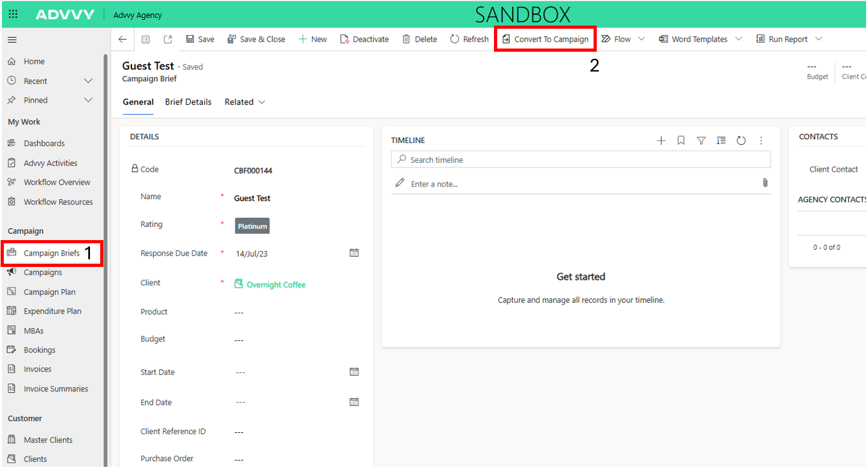Click the Client Contact column header

[x=834, y=169]
